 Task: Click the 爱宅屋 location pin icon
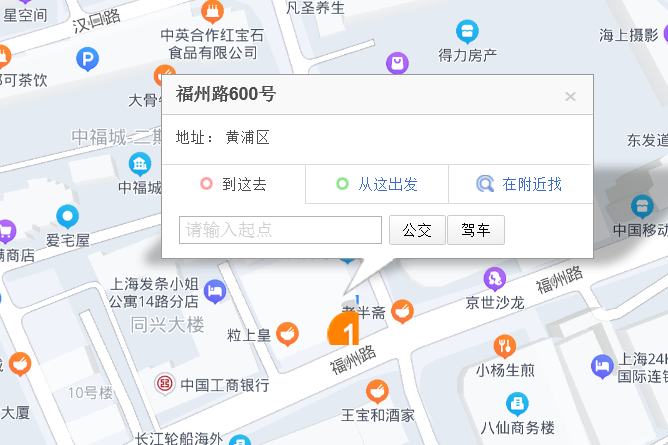pos(68,216)
